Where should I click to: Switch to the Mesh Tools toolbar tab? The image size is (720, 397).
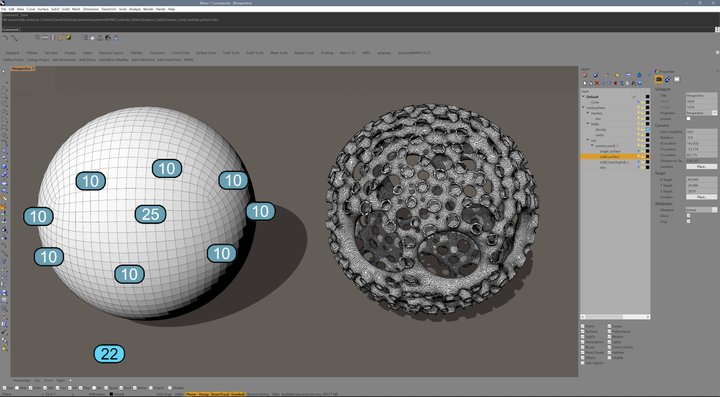[x=279, y=53]
